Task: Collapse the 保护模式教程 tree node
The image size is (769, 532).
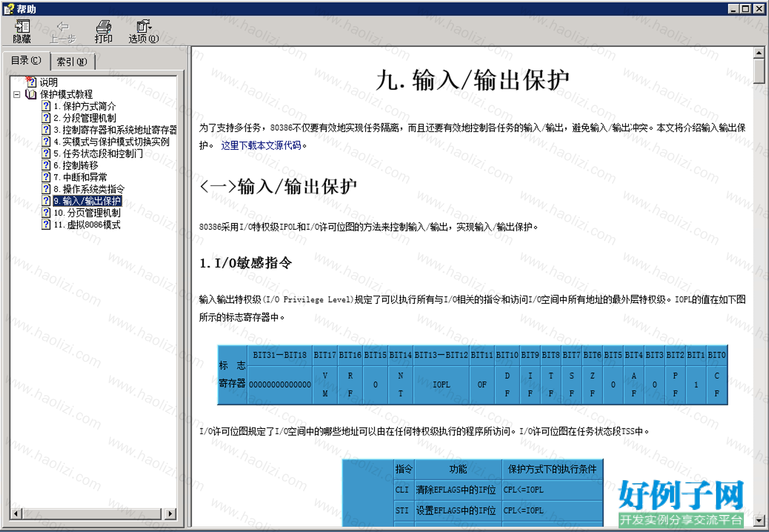Action: pyautogui.click(x=17, y=94)
